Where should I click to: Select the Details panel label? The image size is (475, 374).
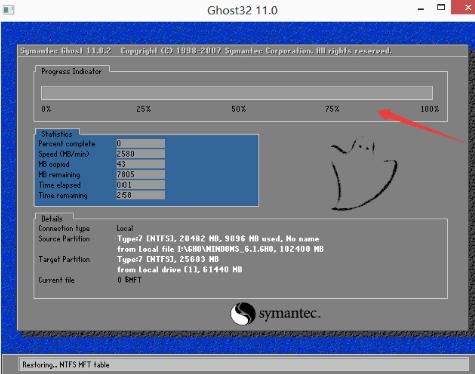click(52, 219)
